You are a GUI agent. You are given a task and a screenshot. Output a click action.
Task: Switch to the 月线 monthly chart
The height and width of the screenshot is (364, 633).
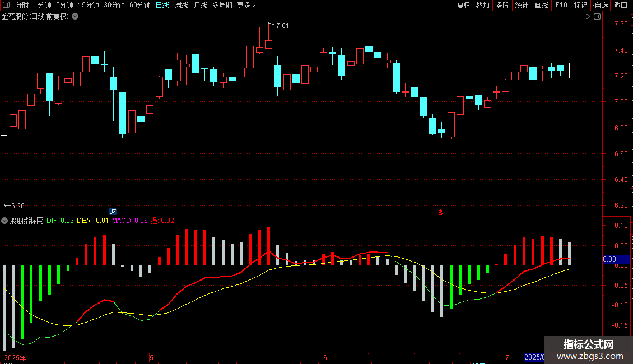tap(200, 5)
